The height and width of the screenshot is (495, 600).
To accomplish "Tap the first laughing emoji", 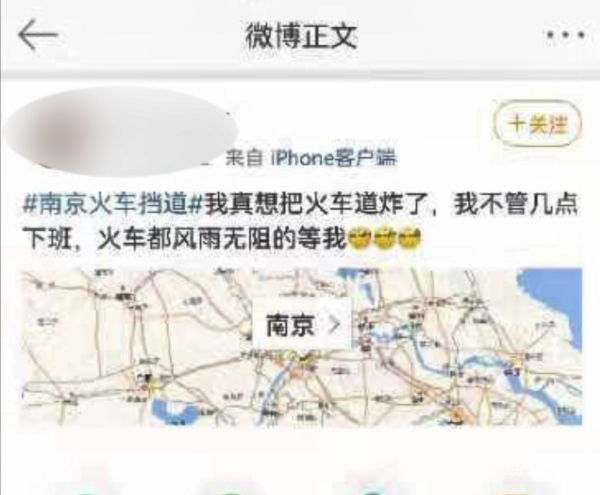I will tap(359, 238).
